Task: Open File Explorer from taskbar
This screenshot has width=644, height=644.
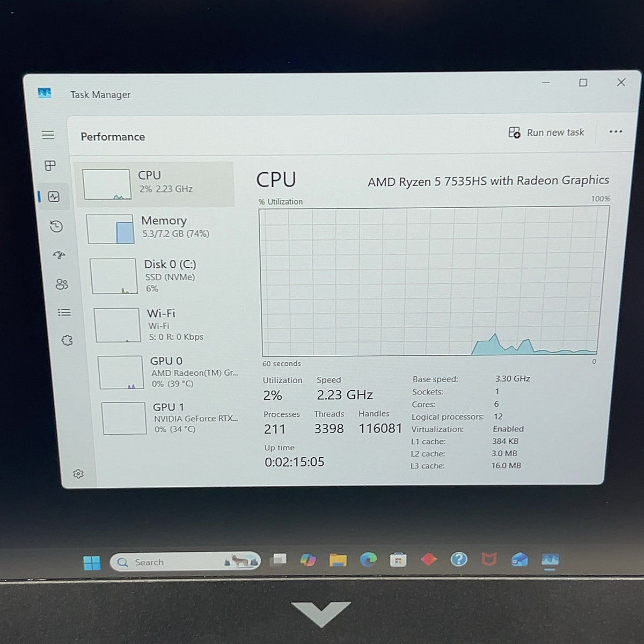Action: coord(338,560)
